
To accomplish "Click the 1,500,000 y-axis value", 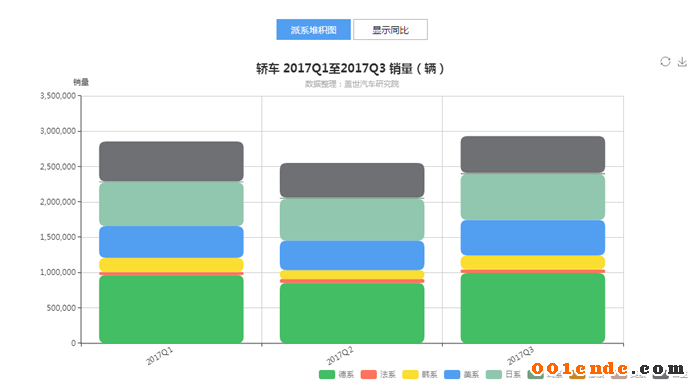I will point(58,237).
